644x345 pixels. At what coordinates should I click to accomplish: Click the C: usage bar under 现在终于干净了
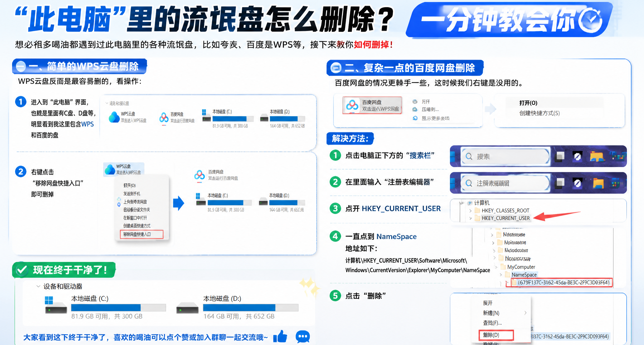(x=118, y=308)
